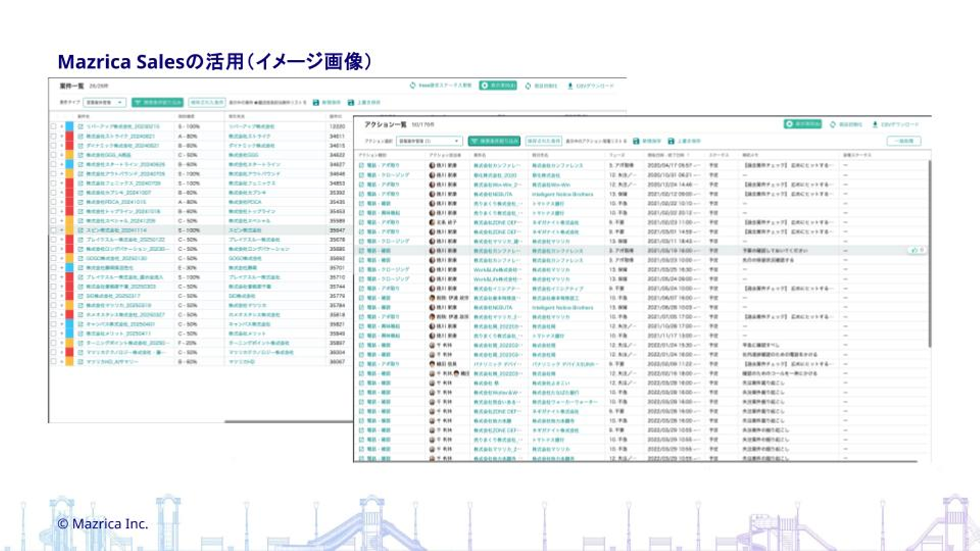980x551 pixels.
Task: Expand plus toggle for deal row 34627
Action: pyautogui.click(x=61, y=165)
